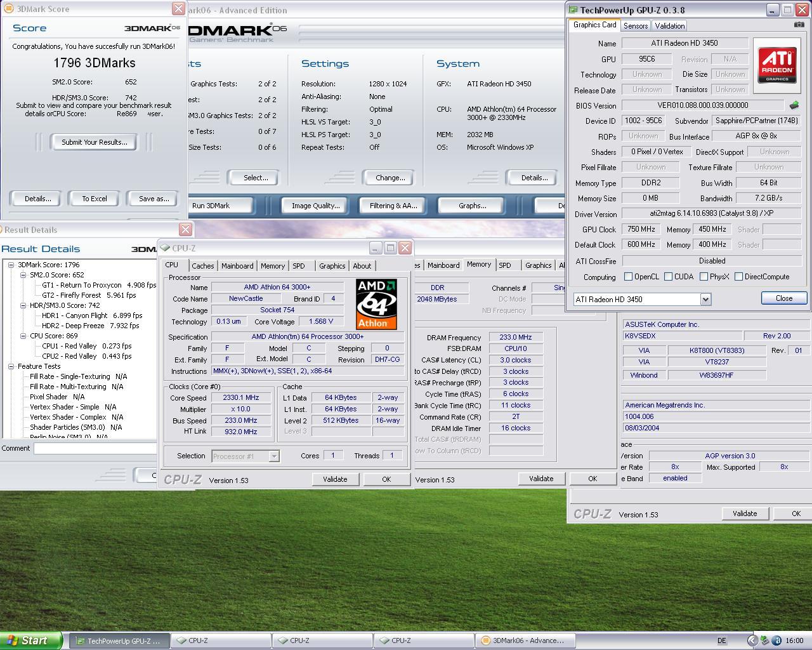Enable the PhysX checkbox in GPU-Z
The height and width of the screenshot is (650, 812).
point(704,277)
